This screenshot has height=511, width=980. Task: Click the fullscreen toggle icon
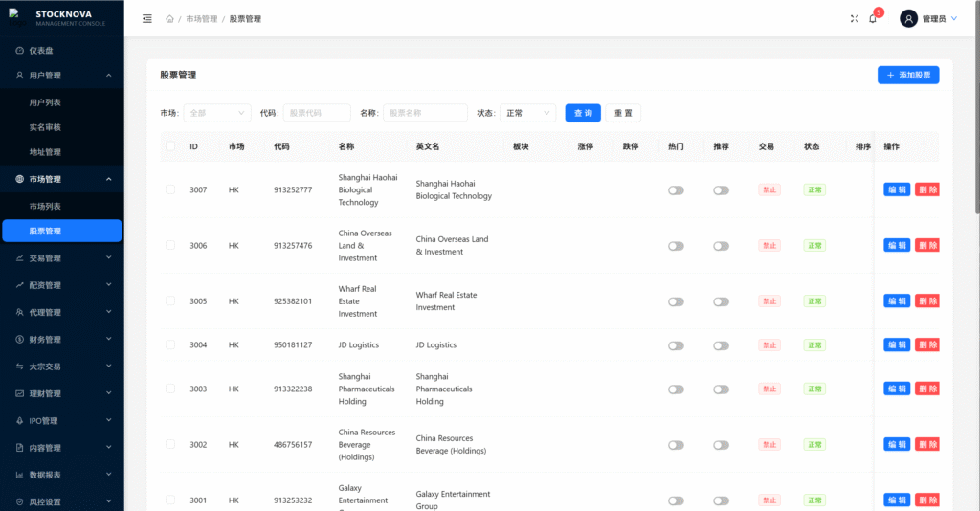[x=854, y=19]
